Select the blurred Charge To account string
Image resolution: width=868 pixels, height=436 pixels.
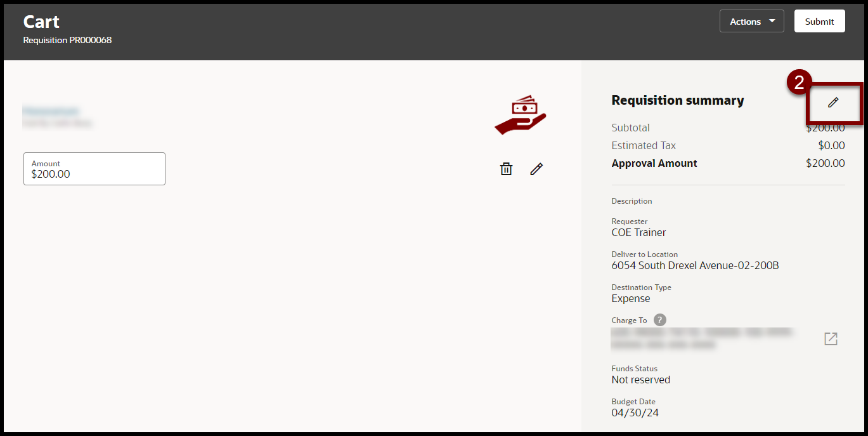coord(701,339)
